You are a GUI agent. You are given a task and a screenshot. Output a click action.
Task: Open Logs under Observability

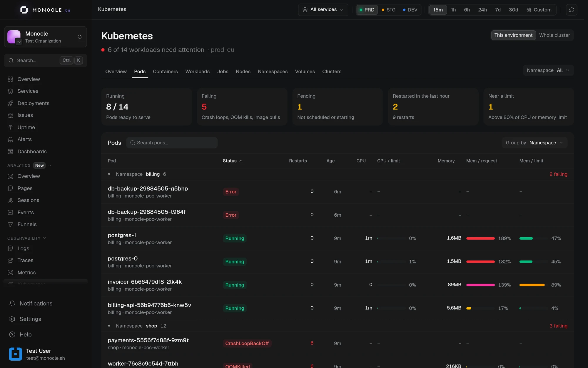click(x=46, y=248)
